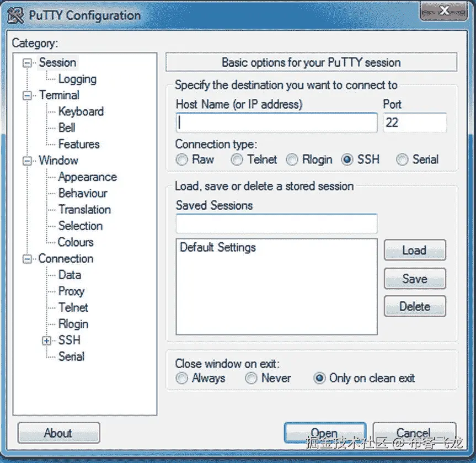Open the About dialog
Image resolution: width=476 pixels, height=463 pixels.
(x=58, y=433)
